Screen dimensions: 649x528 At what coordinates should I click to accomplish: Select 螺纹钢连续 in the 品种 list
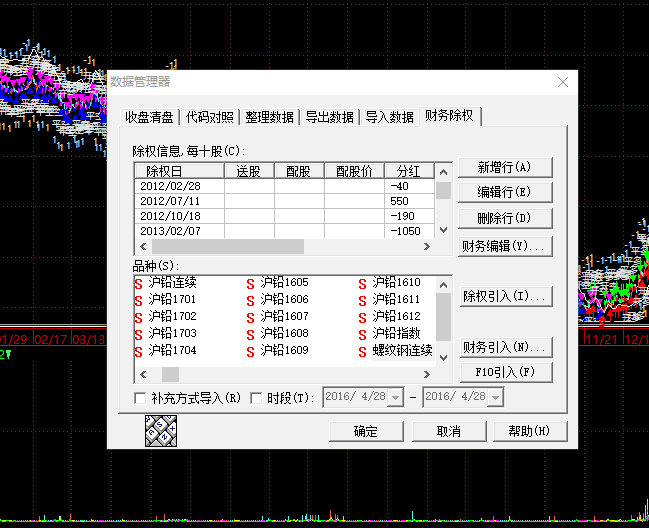(402, 351)
